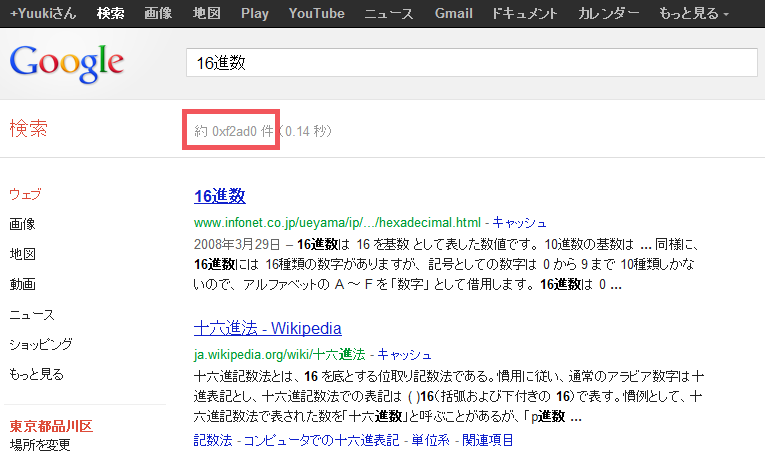Click the red 検索 heading

tap(28, 129)
